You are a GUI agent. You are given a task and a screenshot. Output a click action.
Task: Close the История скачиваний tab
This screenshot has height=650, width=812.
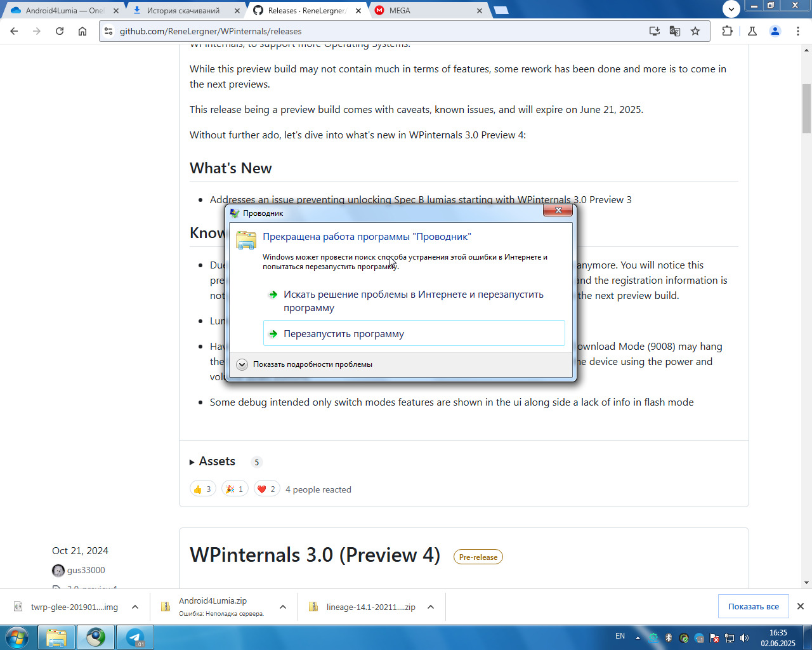click(237, 11)
